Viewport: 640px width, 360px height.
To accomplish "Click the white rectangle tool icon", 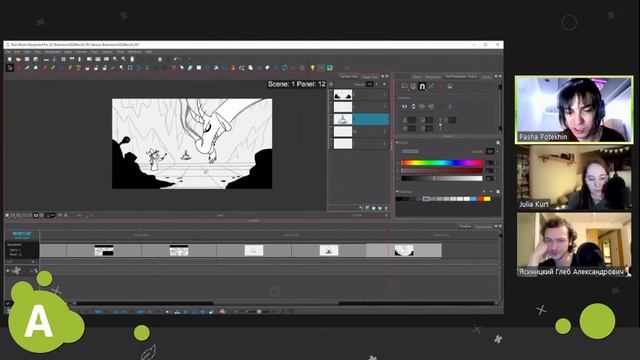I will point(199,68).
